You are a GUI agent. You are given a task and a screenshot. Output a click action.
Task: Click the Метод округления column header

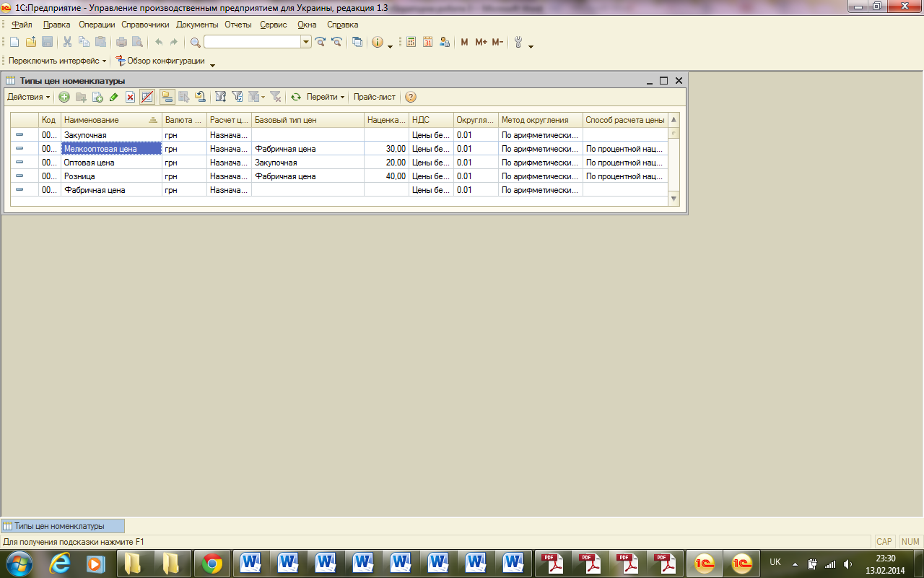point(541,120)
